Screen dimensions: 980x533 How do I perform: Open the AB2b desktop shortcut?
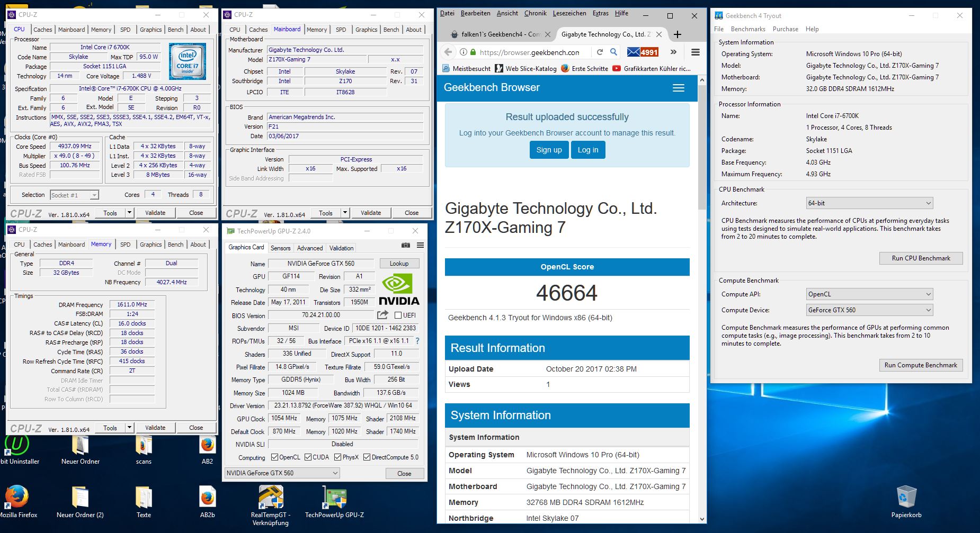207,501
